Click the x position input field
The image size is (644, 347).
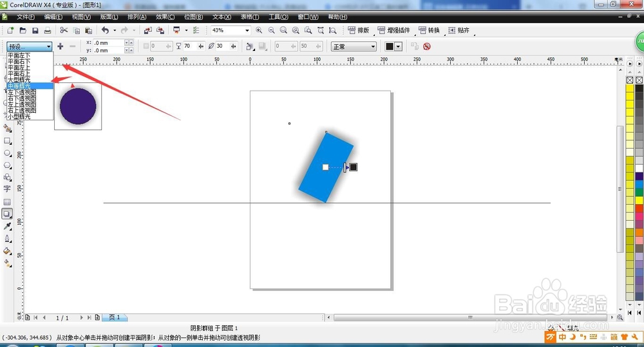[108, 42]
